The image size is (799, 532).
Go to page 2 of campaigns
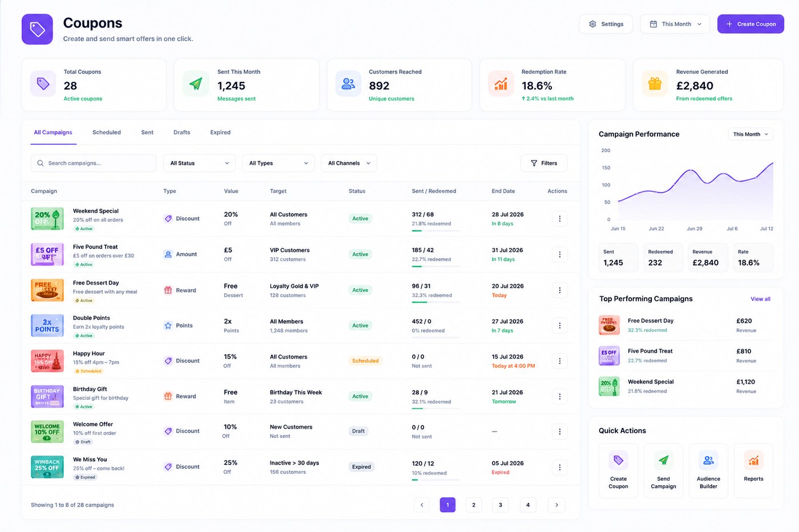(474, 505)
